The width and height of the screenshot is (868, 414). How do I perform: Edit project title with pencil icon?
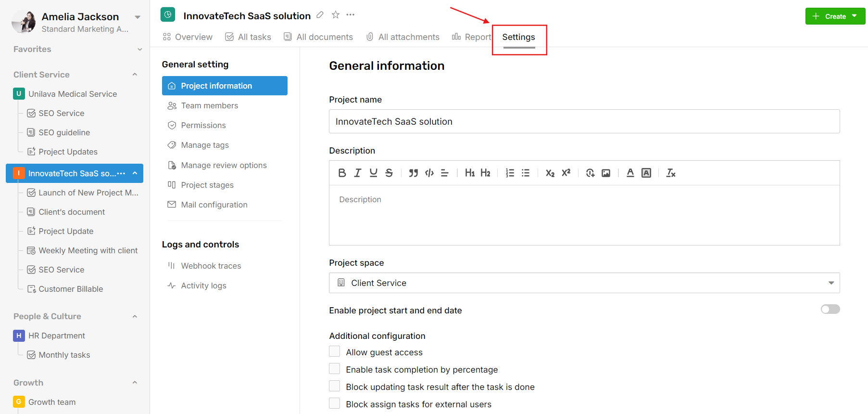click(320, 15)
